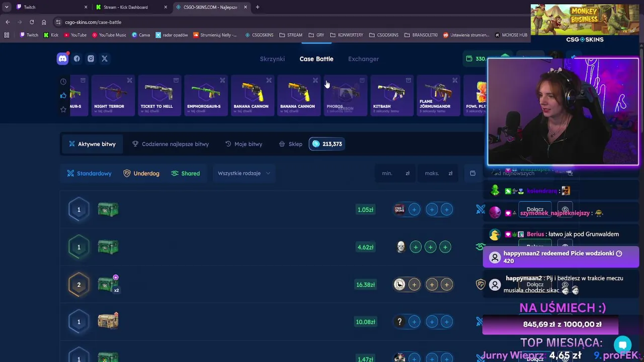Go back in the browser

8,22
